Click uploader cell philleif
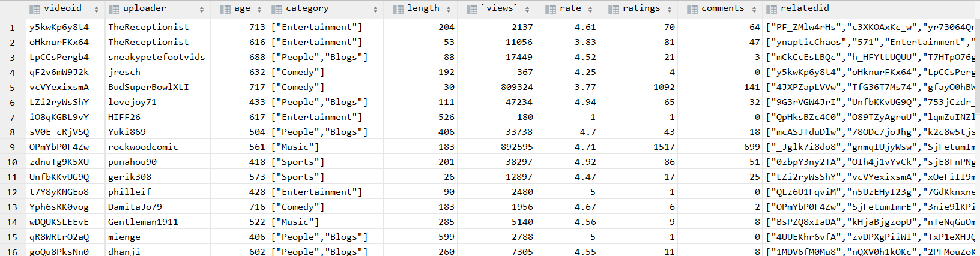 pyautogui.click(x=130, y=192)
